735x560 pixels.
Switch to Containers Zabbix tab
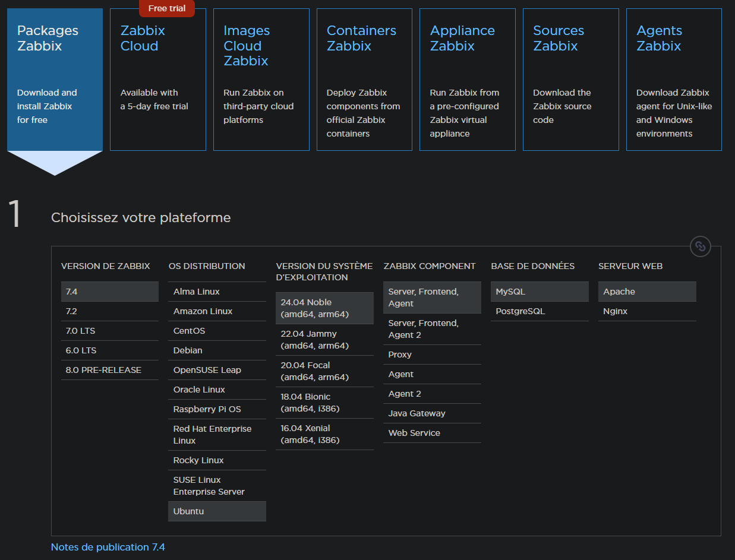coord(364,80)
